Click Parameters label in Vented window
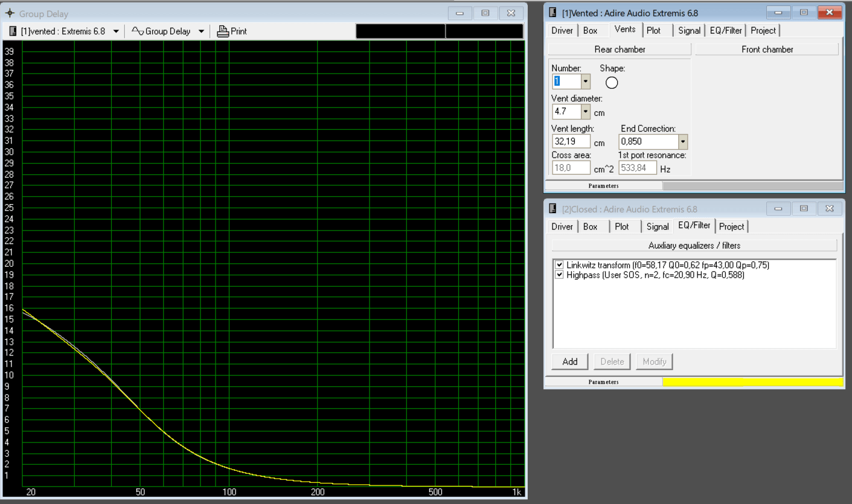 604,186
